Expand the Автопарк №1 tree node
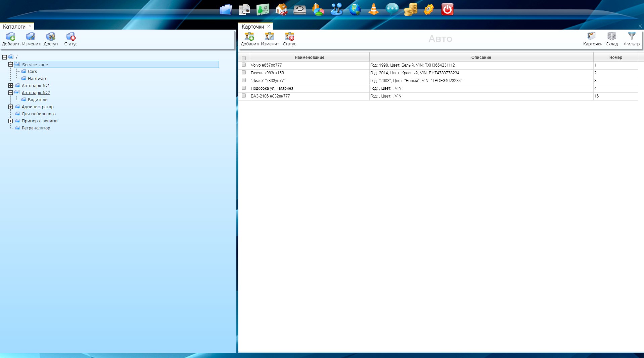 coord(11,86)
